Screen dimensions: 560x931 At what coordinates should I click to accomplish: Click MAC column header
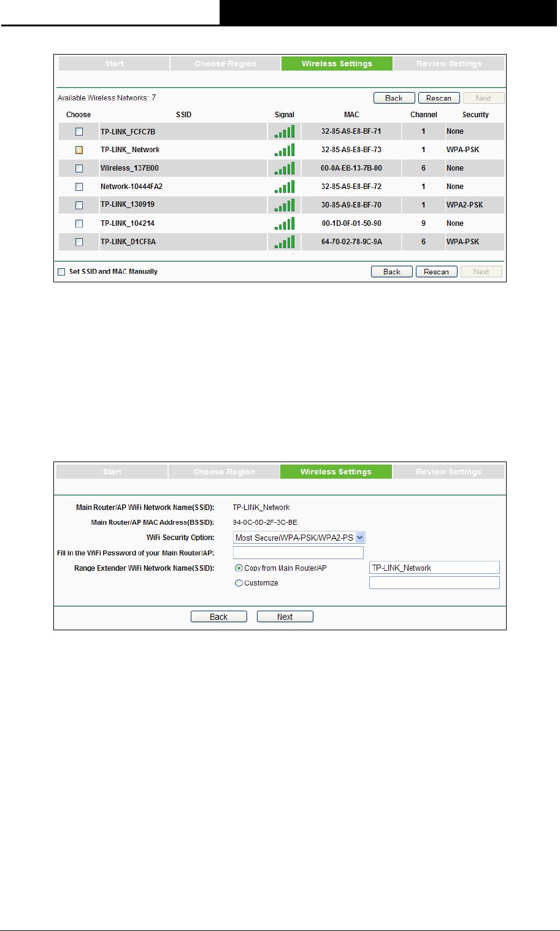tap(351, 115)
